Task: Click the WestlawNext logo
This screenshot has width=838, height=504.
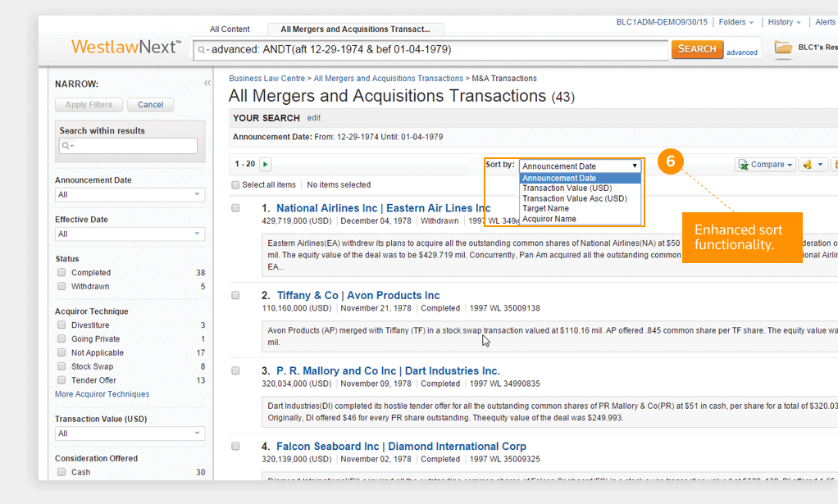Action: (x=125, y=48)
